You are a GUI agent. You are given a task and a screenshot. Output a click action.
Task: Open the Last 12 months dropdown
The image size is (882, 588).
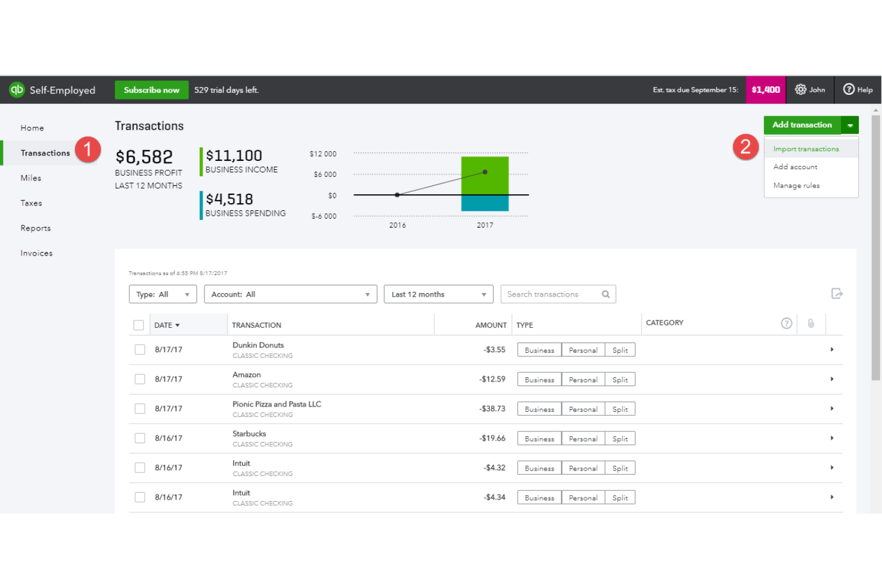coord(439,294)
